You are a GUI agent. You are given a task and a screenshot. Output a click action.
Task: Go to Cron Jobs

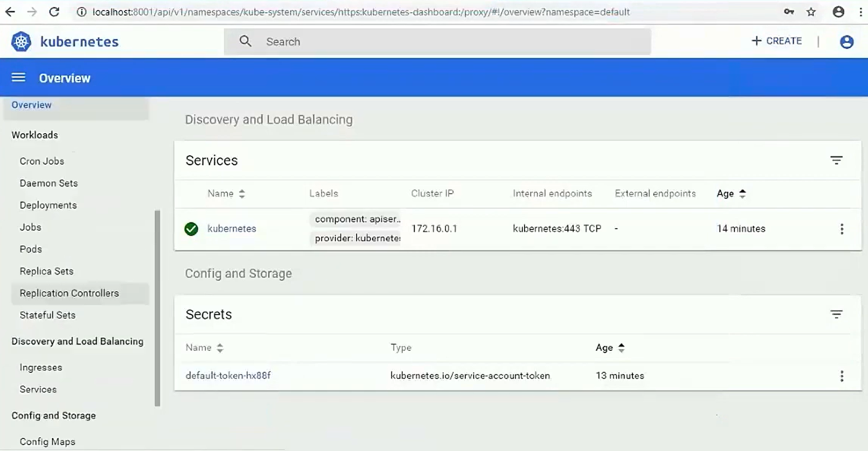tap(42, 161)
